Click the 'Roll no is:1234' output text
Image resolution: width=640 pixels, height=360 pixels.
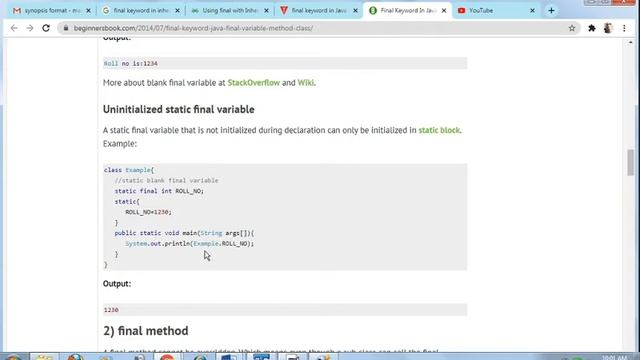pos(131,64)
